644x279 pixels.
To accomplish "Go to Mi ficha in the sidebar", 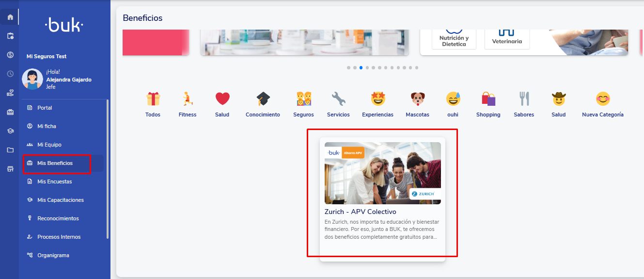I will coord(47,126).
